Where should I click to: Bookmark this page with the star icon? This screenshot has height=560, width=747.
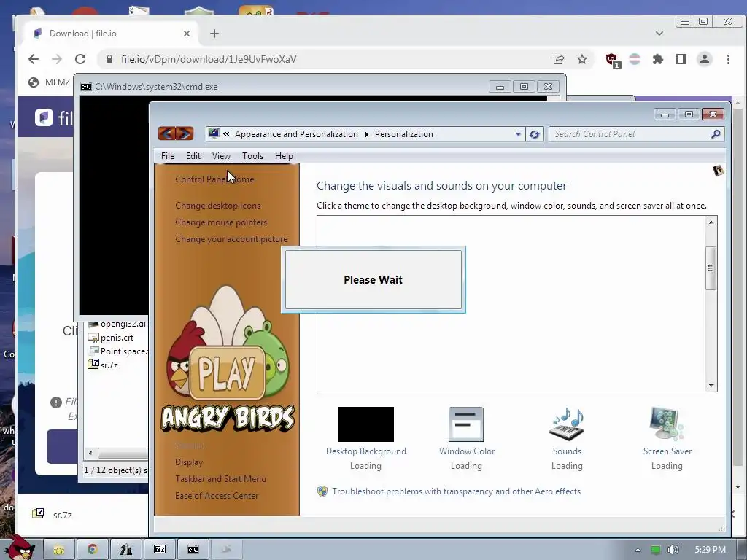582,59
